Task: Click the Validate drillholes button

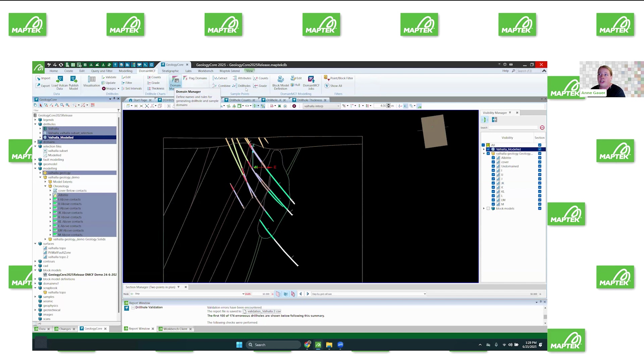Action: (x=109, y=77)
